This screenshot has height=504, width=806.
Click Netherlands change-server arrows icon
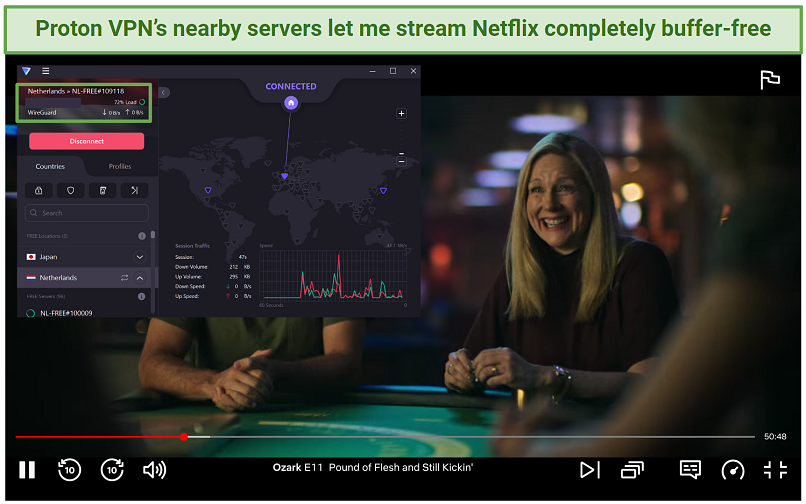pos(124,278)
